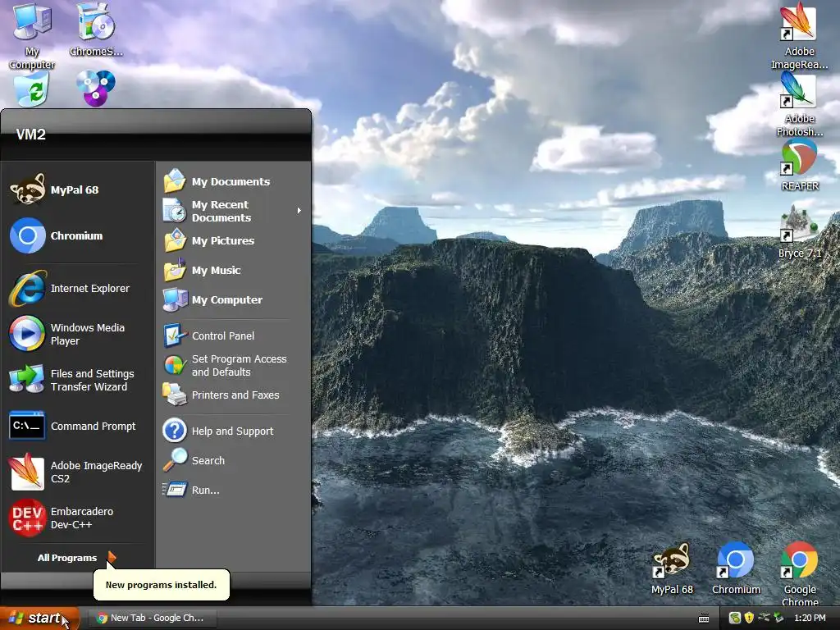Open Files and Settings Transfer Wizard
The width and height of the screenshot is (840, 630).
point(78,380)
